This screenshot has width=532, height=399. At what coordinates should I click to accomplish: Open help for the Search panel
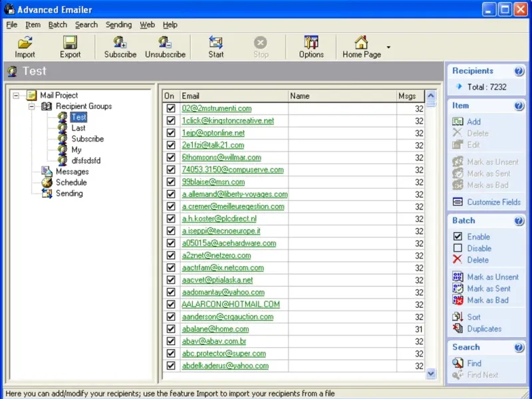tap(519, 347)
